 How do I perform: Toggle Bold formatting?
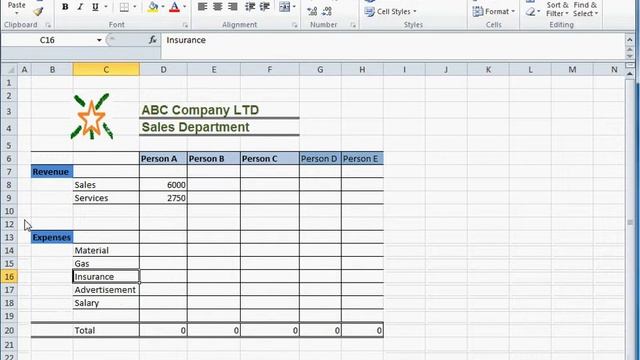[65, 7]
